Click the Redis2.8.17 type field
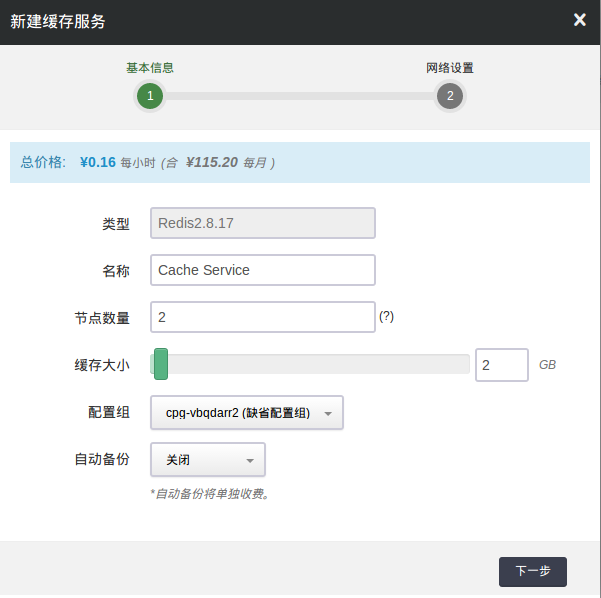This screenshot has width=601, height=598. click(x=262, y=223)
